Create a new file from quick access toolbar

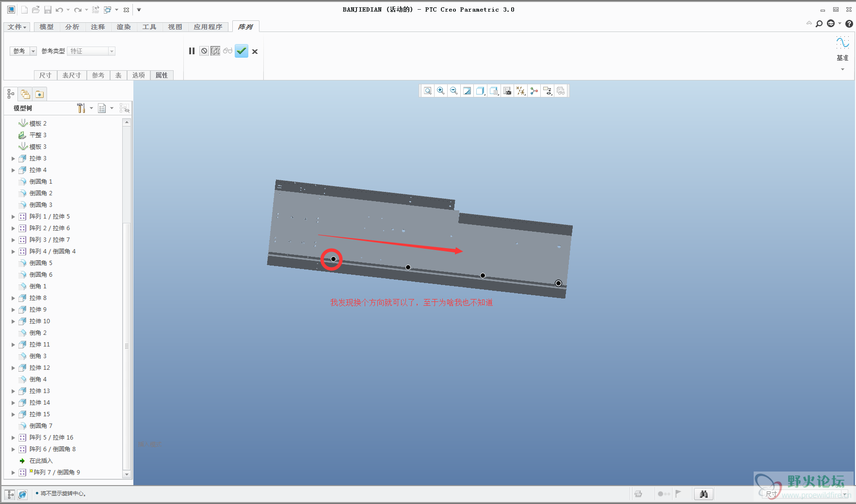pyautogui.click(x=25, y=10)
